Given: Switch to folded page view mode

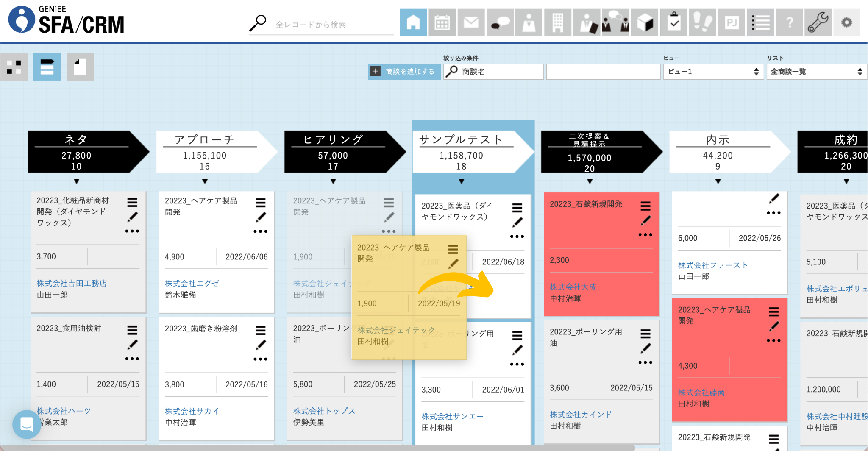Looking at the screenshot, I should coord(80,67).
